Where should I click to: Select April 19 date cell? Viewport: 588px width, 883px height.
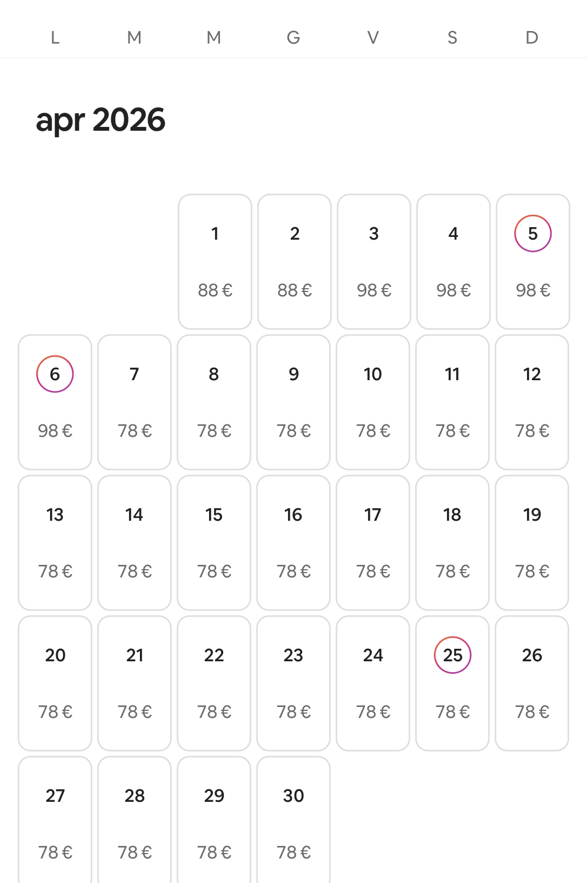532,542
